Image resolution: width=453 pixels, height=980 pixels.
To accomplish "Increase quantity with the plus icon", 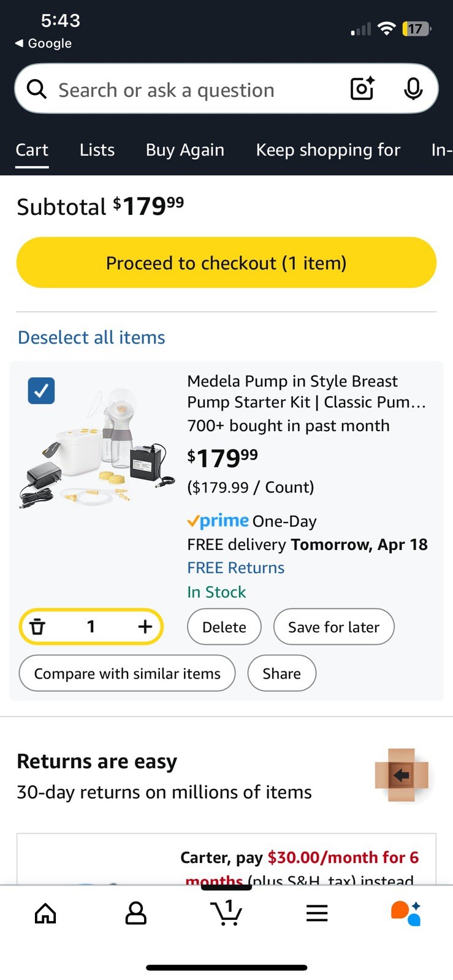I will click(145, 627).
